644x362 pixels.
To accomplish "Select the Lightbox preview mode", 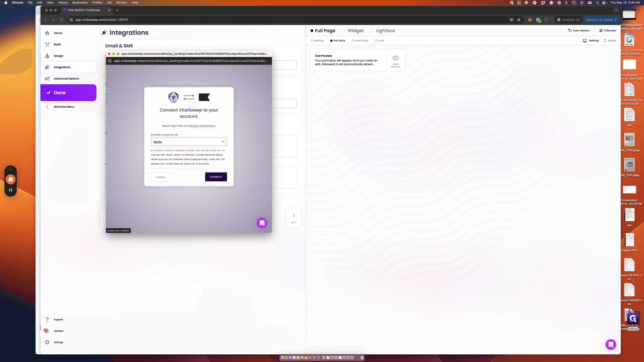I will pos(383,31).
